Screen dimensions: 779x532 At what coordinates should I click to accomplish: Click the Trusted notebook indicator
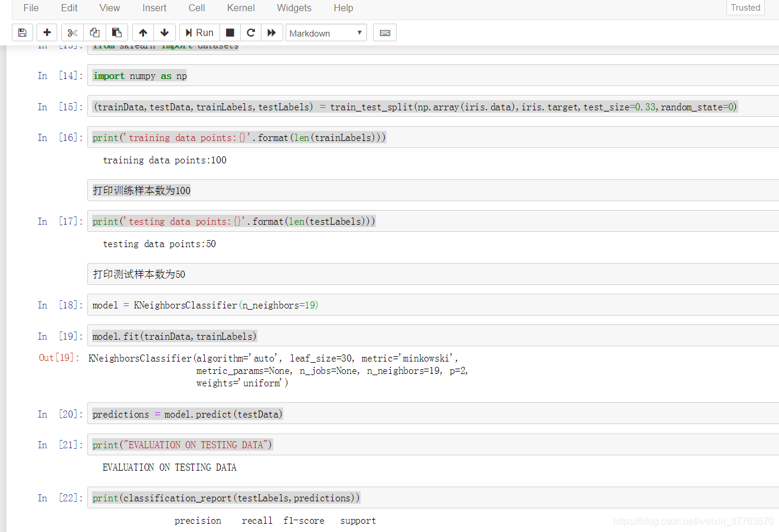click(745, 8)
